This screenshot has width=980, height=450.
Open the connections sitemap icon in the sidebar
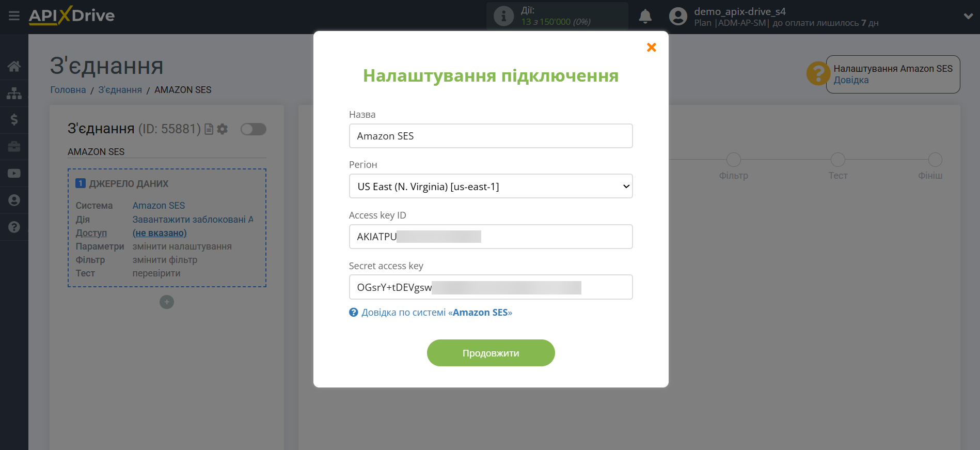pyautogui.click(x=14, y=93)
